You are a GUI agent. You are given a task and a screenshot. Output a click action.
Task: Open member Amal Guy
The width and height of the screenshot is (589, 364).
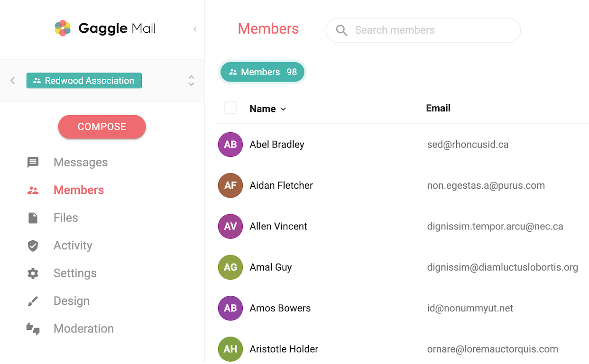271,267
